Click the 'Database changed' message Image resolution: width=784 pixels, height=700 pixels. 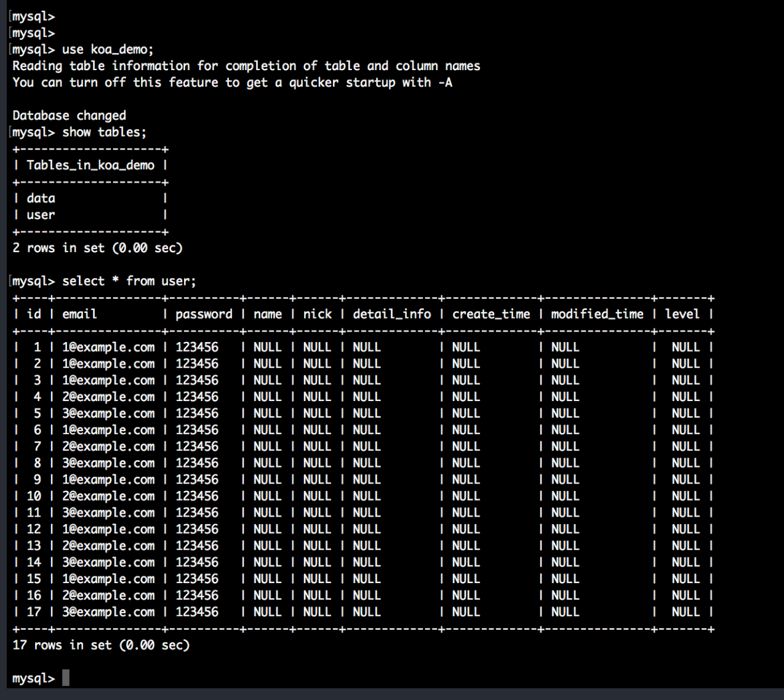click(69, 116)
